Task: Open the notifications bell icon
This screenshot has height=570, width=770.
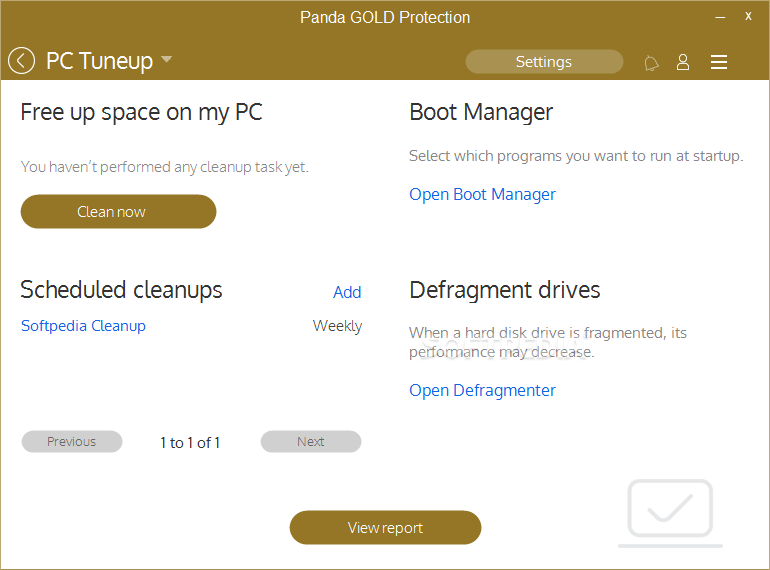Action: click(x=651, y=63)
